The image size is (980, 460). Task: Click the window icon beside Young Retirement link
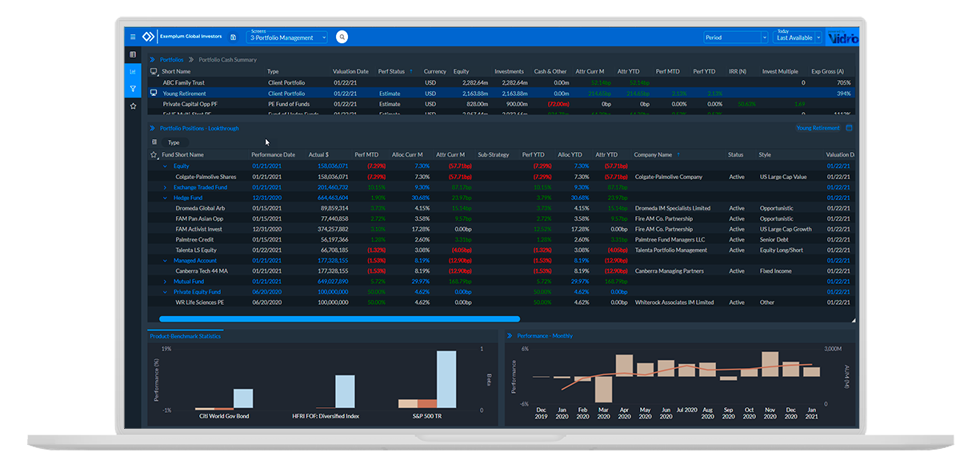(x=849, y=128)
